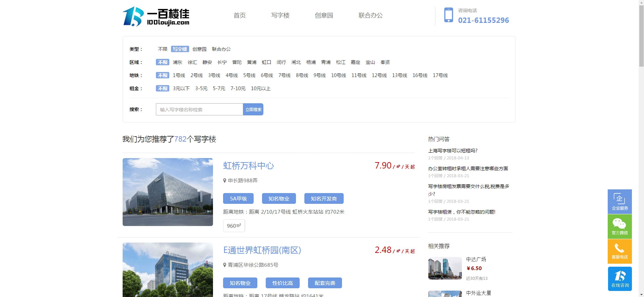Click the location pin beside 申长路988弄
Screen dimensions: 644x297
click(x=225, y=181)
